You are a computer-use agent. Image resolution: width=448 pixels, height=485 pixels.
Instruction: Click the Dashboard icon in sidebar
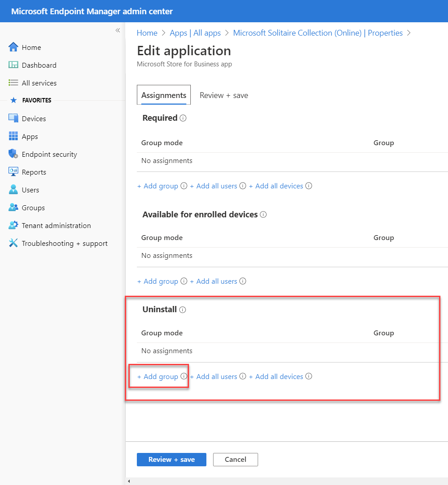[x=13, y=65]
